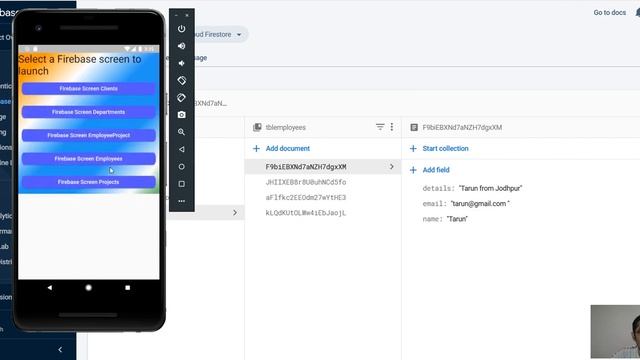Click Add document link
The width and height of the screenshot is (640, 360).
pyautogui.click(x=288, y=149)
